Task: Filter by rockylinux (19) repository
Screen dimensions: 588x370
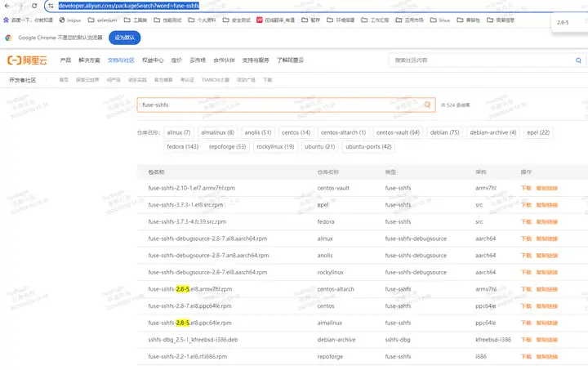Action: pos(275,147)
